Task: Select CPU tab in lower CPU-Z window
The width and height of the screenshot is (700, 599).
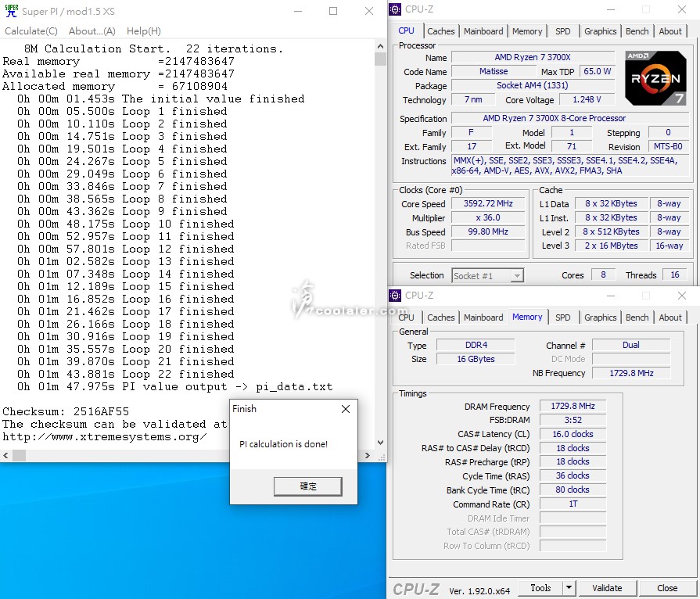Action: pos(406,317)
